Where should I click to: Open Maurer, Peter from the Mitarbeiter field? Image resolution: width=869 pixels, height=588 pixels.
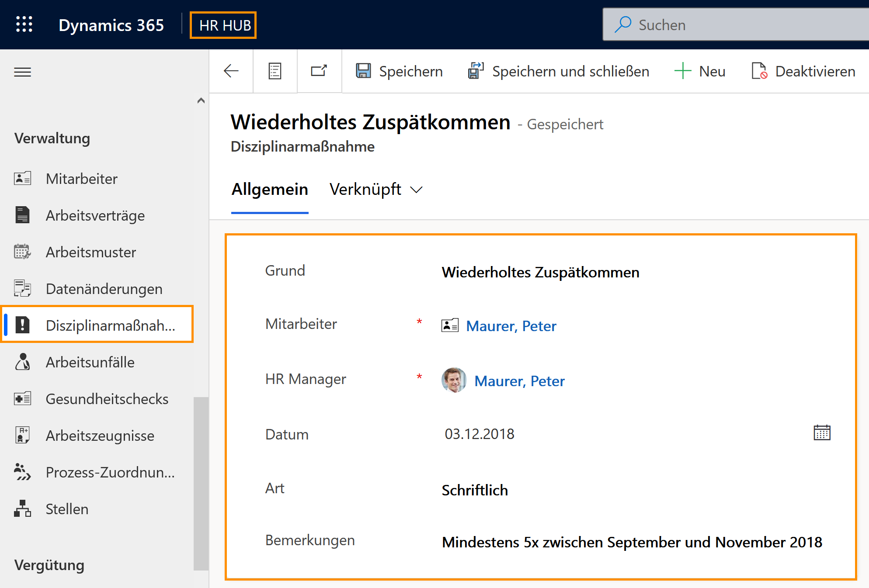pyautogui.click(x=511, y=326)
